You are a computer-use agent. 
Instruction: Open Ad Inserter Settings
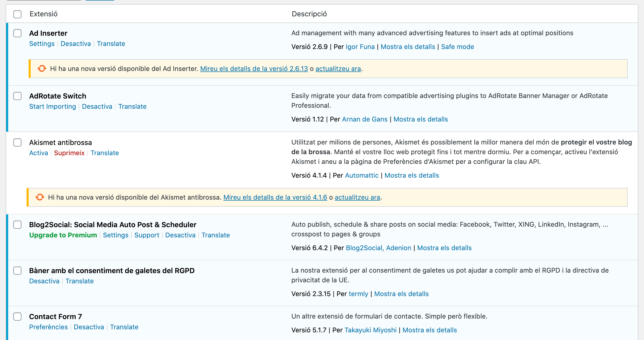click(x=42, y=44)
